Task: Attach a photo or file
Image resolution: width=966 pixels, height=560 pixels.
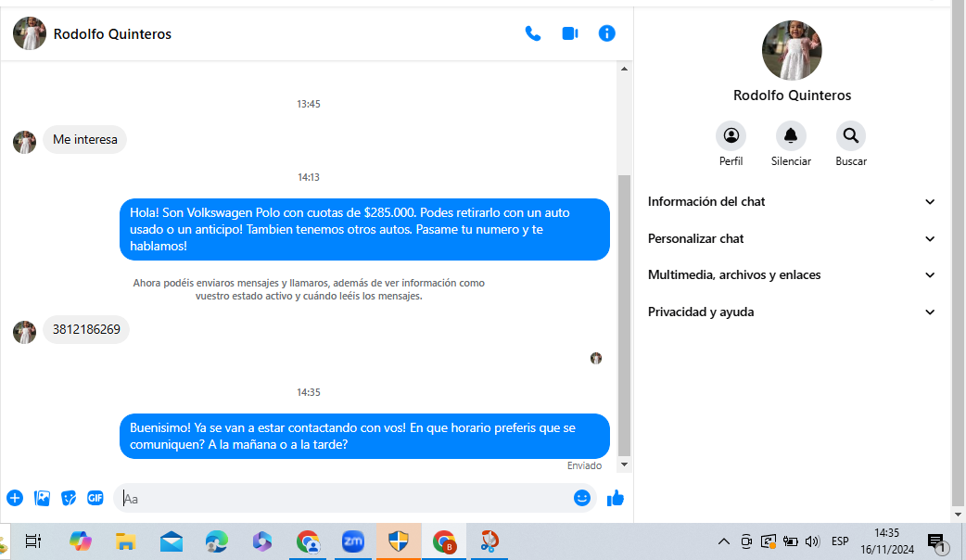Action: click(x=42, y=498)
